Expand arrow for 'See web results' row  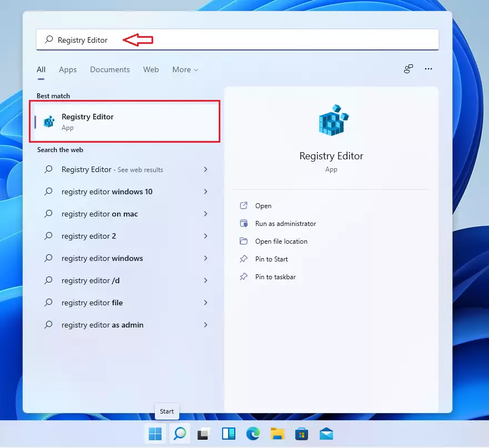pyautogui.click(x=205, y=169)
